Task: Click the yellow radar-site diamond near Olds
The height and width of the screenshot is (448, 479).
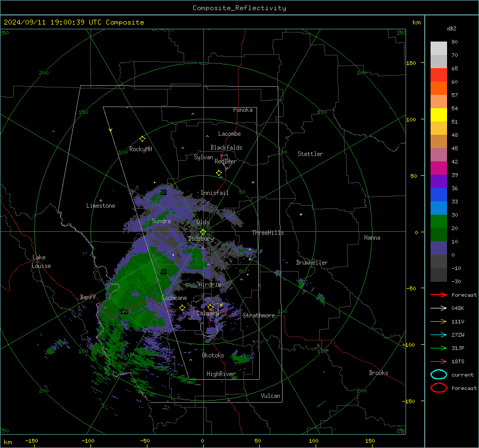Action: point(203,232)
